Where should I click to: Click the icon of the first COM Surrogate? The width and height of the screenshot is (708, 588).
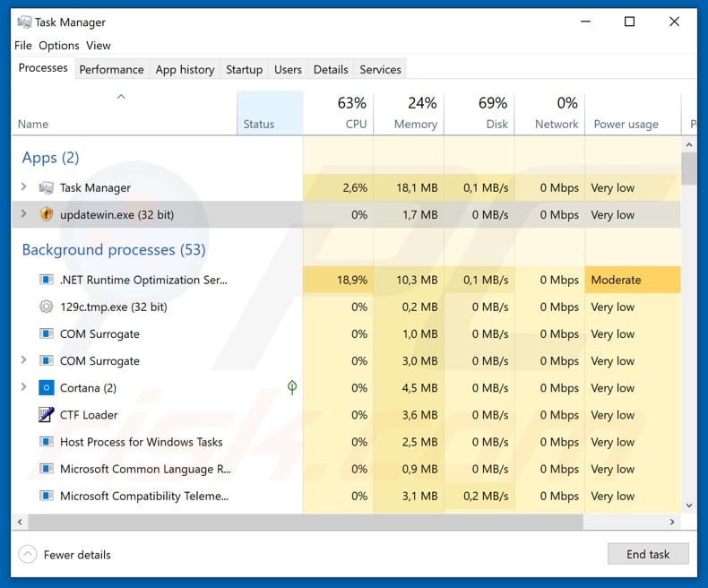click(46, 333)
